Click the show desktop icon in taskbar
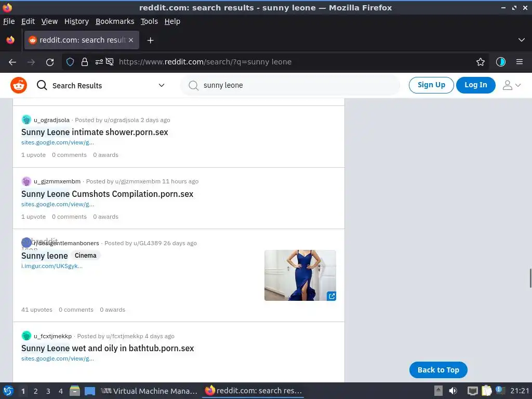The image size is (532, 399). [x=90, y=391]
